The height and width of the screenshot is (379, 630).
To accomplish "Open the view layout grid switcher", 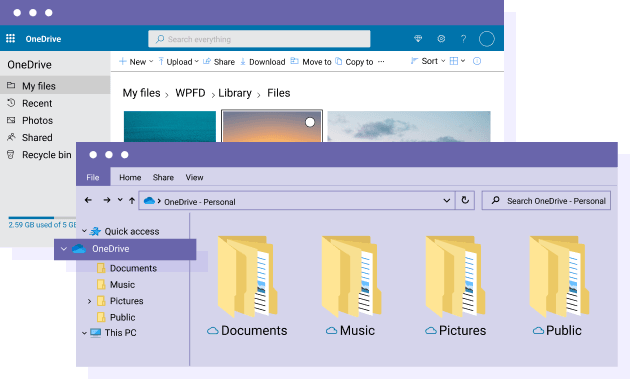I will click(x=457, y=61).
